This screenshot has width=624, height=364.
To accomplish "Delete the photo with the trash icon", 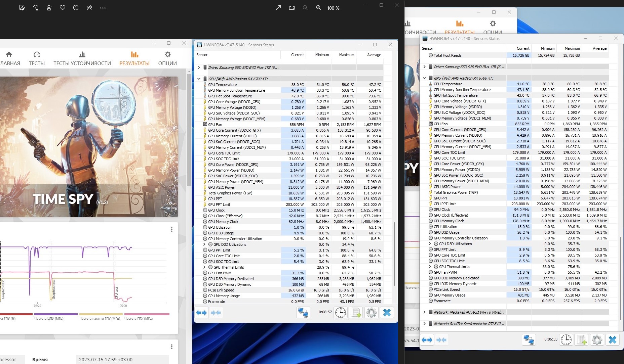I will pos(49,8).
